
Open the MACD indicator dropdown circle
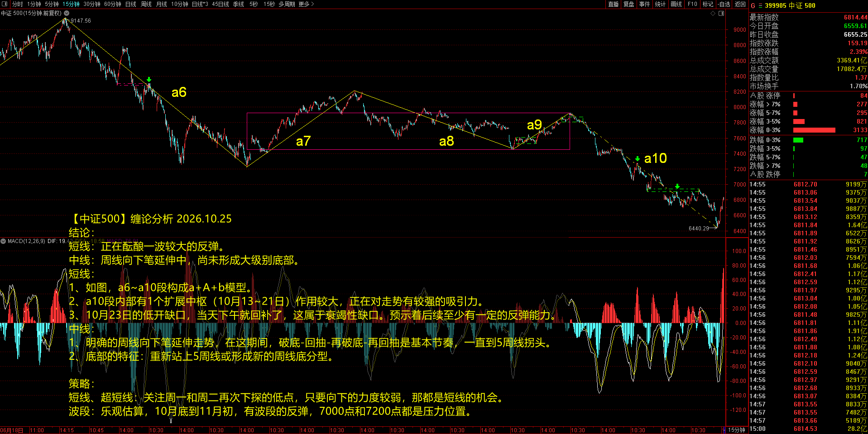point(4,241)
